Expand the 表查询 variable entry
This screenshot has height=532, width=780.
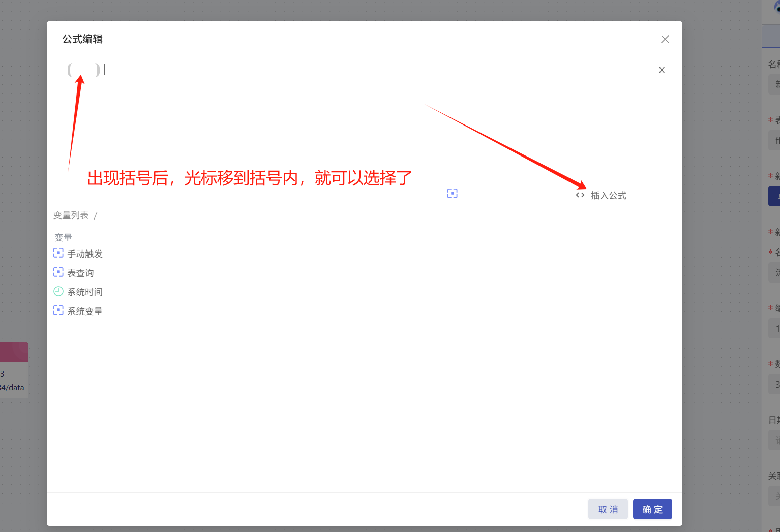click(x=80, y=273)
